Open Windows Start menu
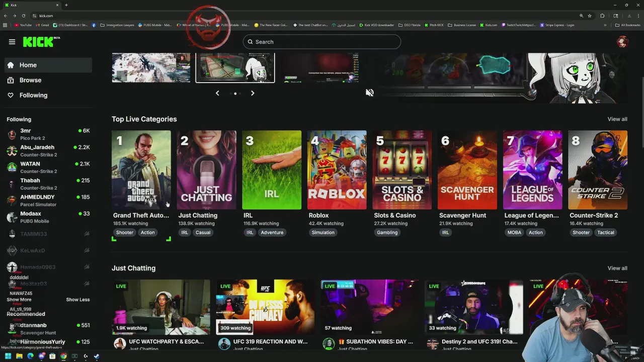 coord(8,356)
